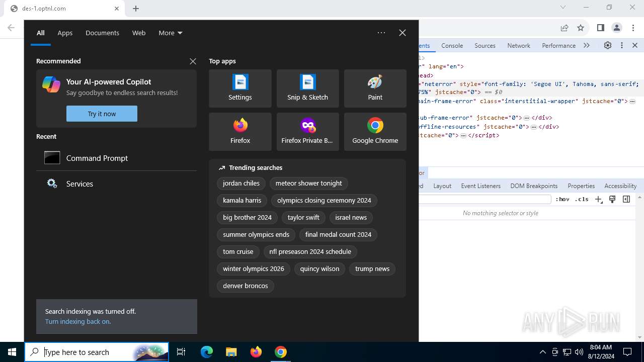Click the Copilot logo icon

[x=51, y=84]
